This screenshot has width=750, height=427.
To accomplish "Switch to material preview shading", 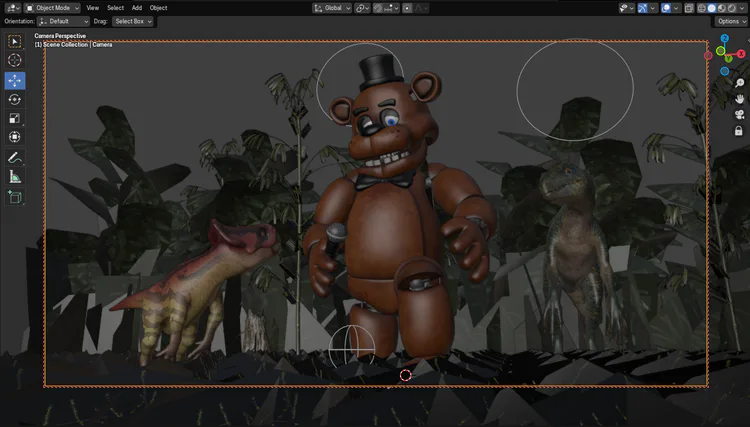I will 721,8.
